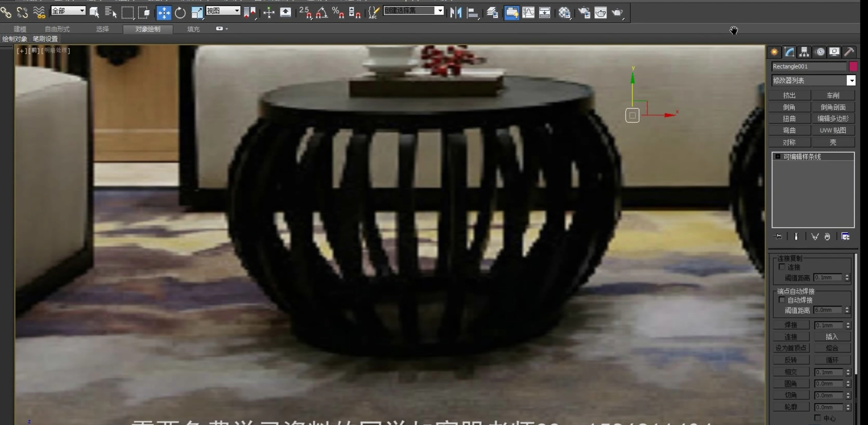The image size is (868, 425).
Task: Open the Utilities hammer panel tab
Action: [849, 52]
